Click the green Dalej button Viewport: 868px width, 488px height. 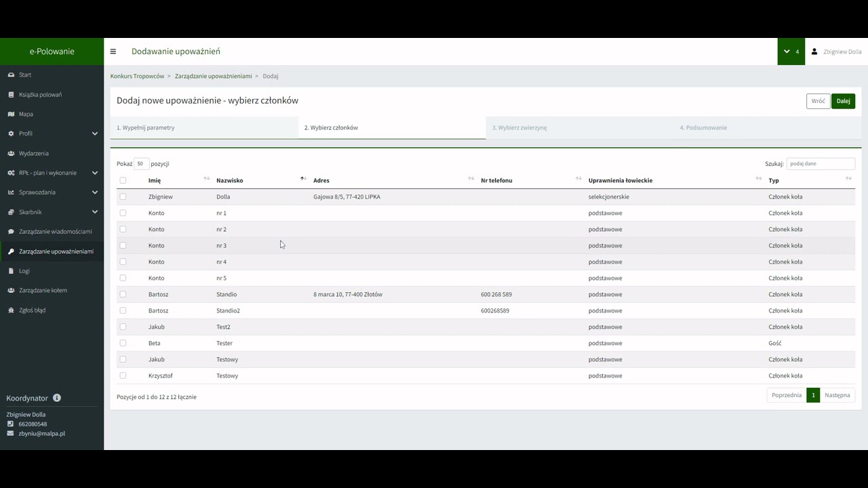pyautogui.click(x=844, y=101)
